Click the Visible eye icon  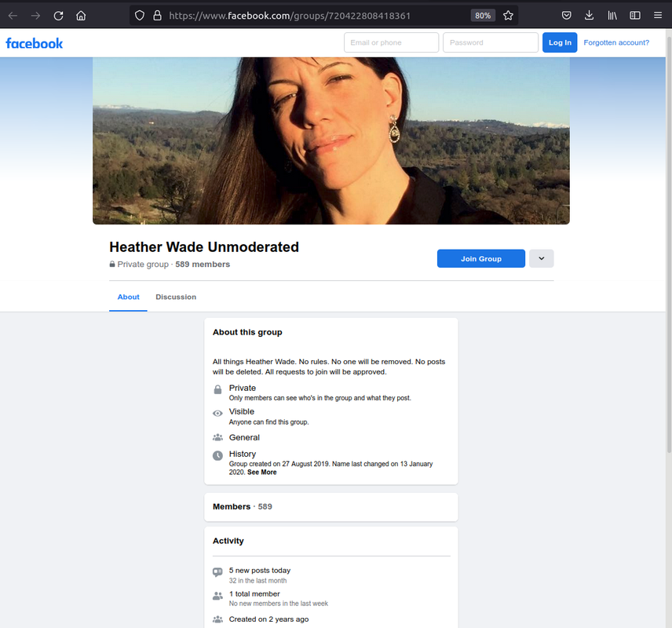[217, 413]
